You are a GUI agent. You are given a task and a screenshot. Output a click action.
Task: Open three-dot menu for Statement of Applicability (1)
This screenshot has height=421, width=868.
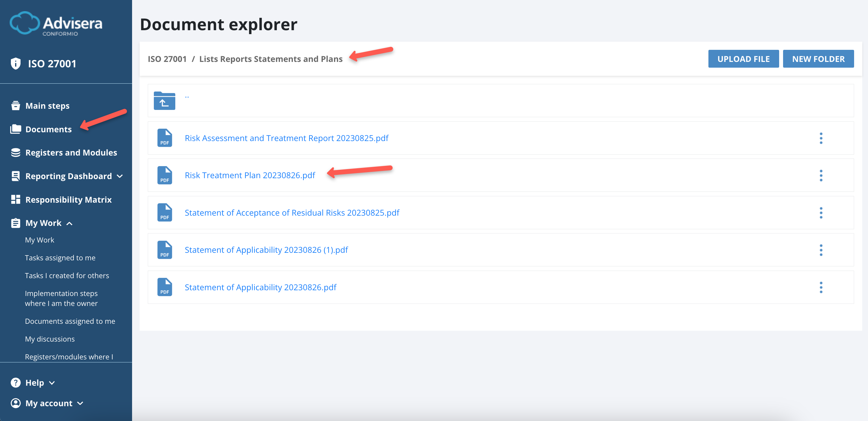point(821,250)
